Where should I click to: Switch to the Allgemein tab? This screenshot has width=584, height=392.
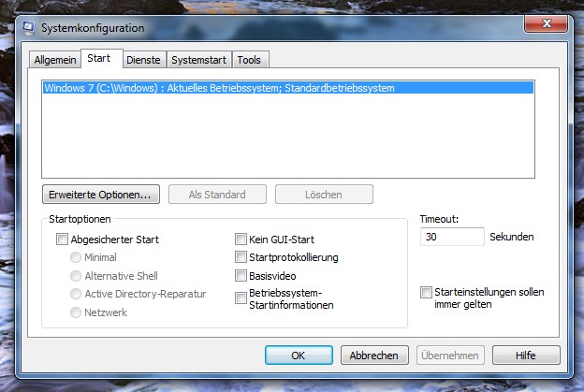pos(55,60)
